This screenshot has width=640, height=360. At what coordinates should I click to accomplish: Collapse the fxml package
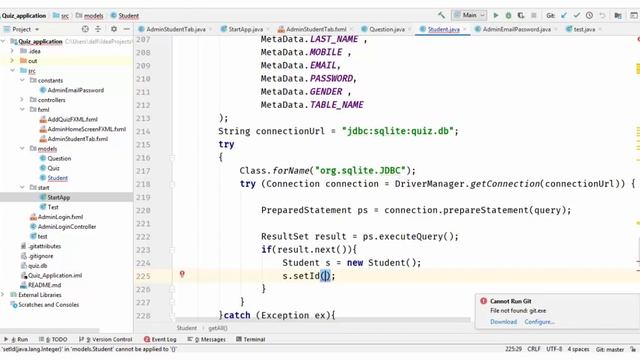coord(22,109)
